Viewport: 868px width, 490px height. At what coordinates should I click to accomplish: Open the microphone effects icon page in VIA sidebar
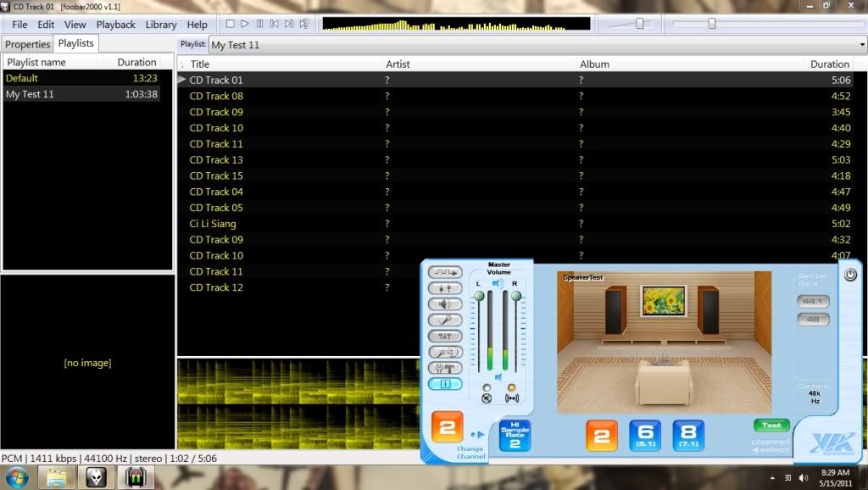(x=445, y=352)
